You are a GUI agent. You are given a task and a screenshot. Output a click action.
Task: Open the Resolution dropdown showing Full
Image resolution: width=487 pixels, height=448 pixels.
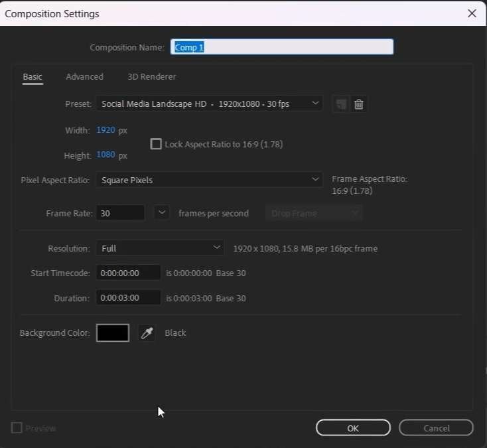160,248
